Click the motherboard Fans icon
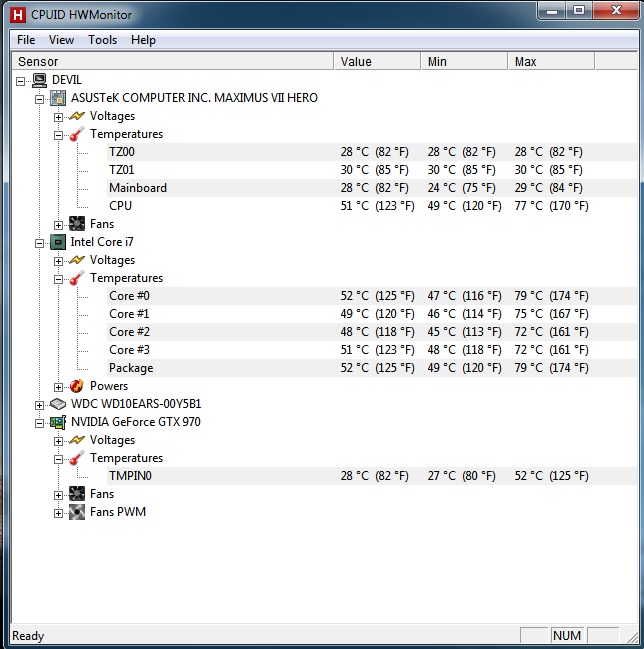Screen dimensions: 644x649 coord(77,224)
